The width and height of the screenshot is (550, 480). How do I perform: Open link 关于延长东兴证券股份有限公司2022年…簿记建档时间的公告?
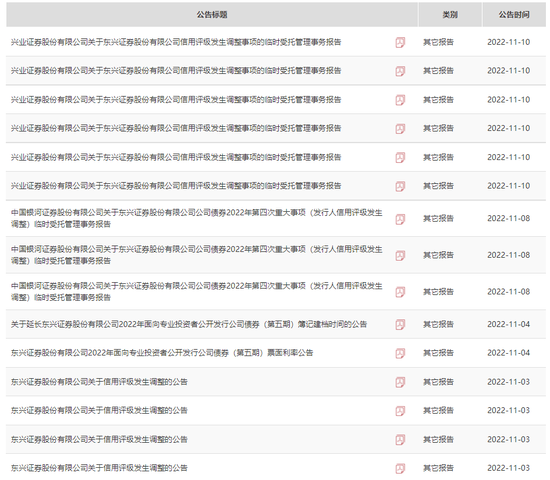point(189,324)
